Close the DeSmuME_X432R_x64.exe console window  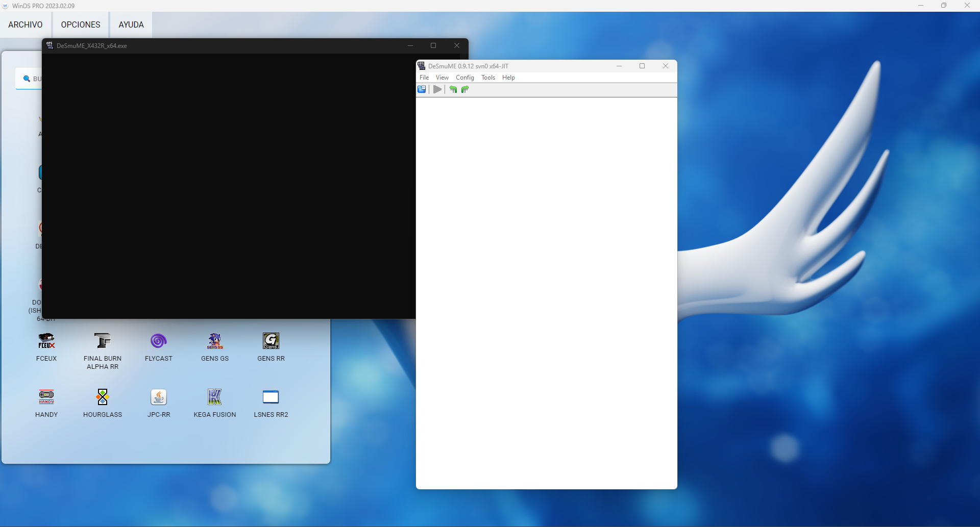coord(457,45)
